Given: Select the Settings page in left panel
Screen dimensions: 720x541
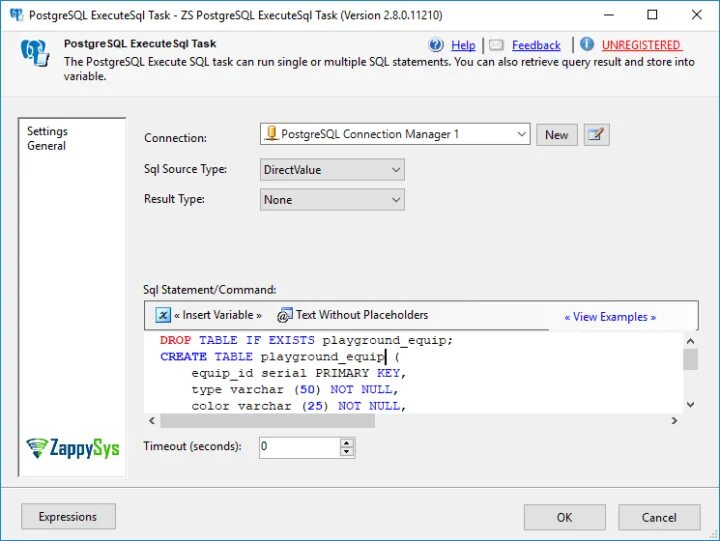Looking at the screenshot, I should click(x=47, y=131).
